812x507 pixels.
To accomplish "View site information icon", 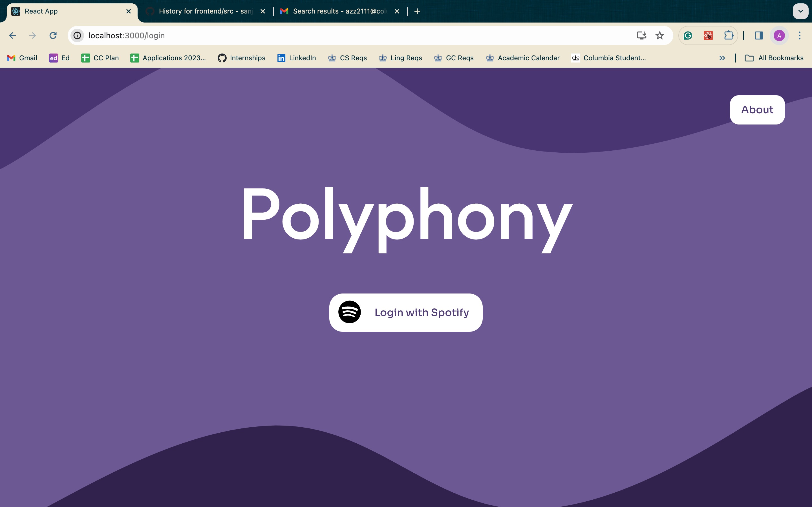I will click(78, 35).
